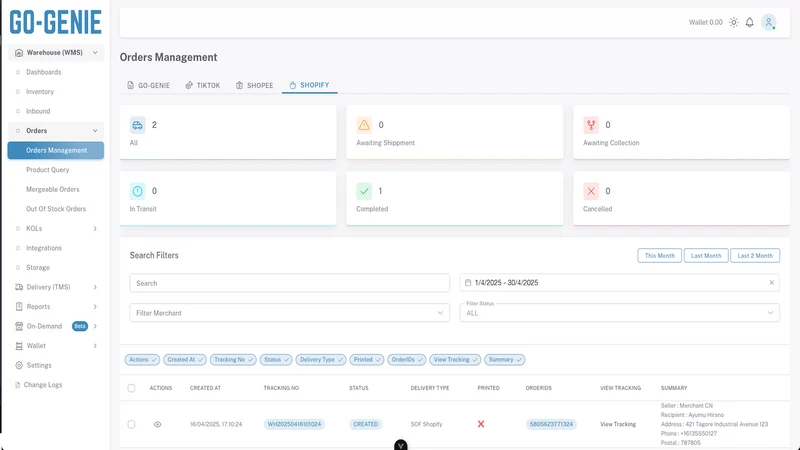View order details with the eye icon
This screenshot has height=450, width=800.
158,424
